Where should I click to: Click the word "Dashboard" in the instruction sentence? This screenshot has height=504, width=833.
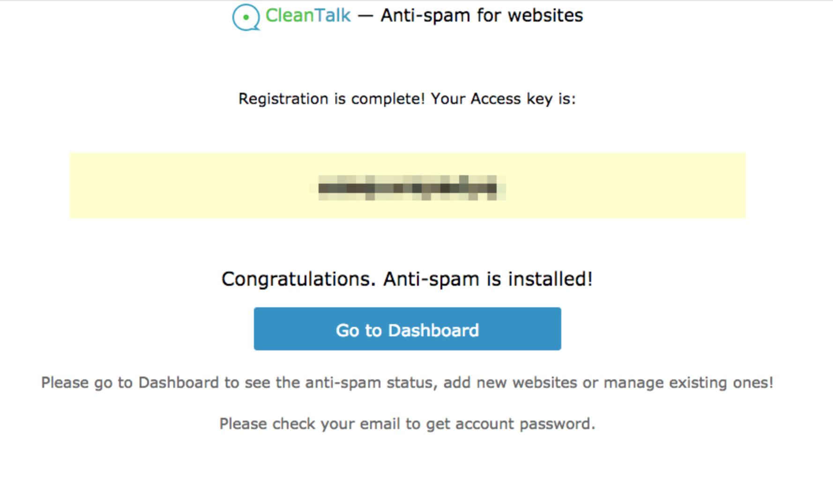[178, 383]
